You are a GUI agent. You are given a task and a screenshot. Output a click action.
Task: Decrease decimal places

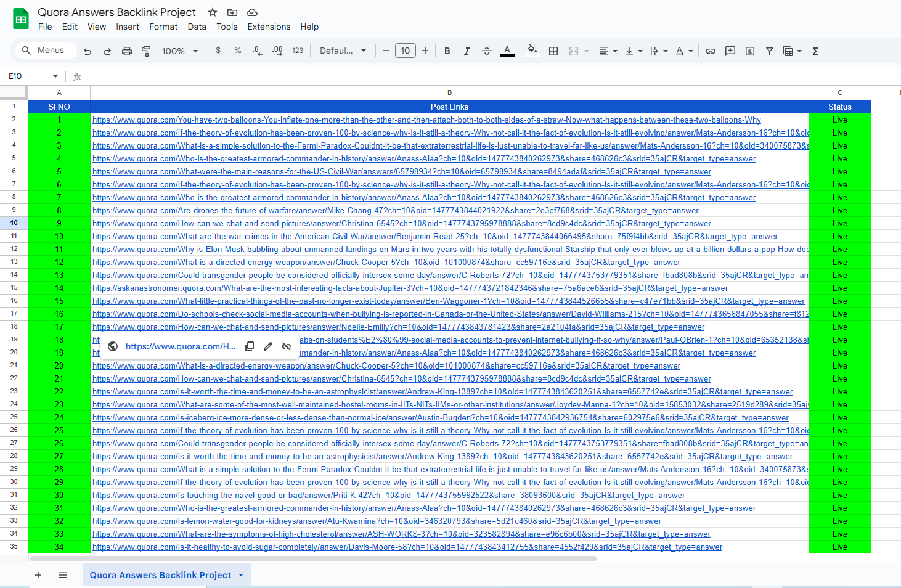[257, 51]
